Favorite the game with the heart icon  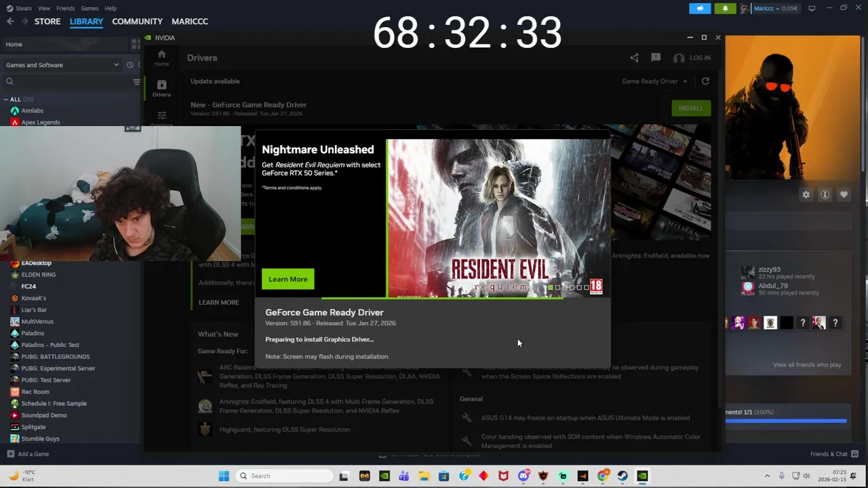pyautogui.click(x=844, y=195)
